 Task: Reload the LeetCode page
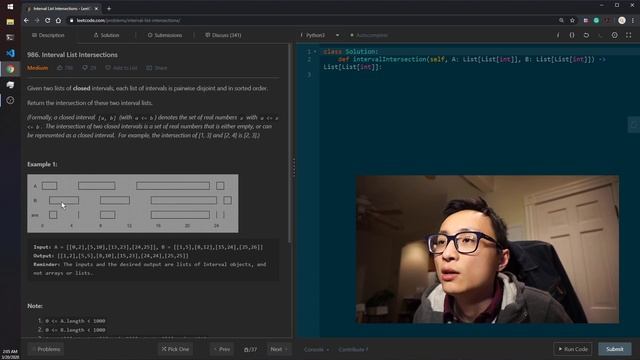[47, 20]
